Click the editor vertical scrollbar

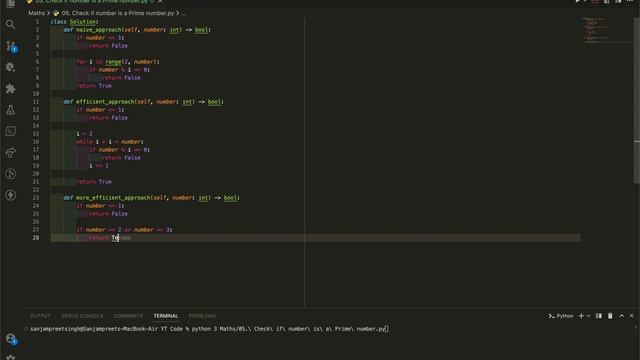(637, 102)
